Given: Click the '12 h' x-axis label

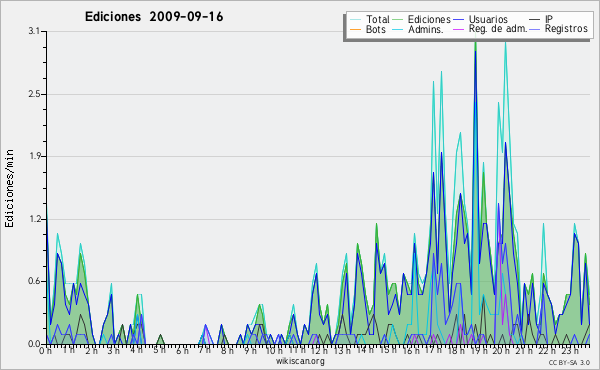Looking at the screenshot, I should (x=319, y=350).
